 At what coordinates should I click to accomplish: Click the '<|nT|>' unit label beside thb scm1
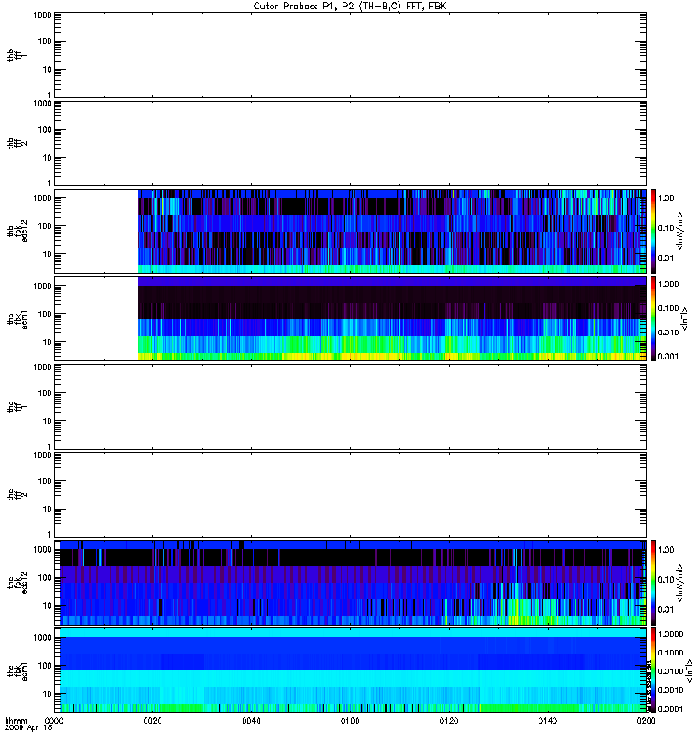point(685,318)
